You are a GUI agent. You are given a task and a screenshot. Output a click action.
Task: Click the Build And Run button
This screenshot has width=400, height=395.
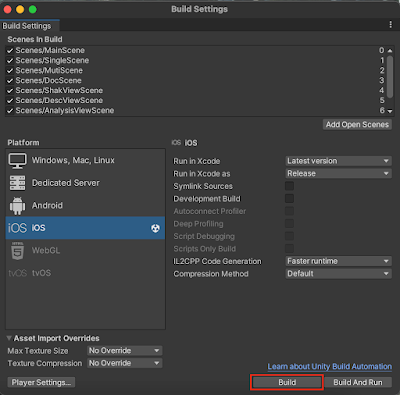point(358,382)
